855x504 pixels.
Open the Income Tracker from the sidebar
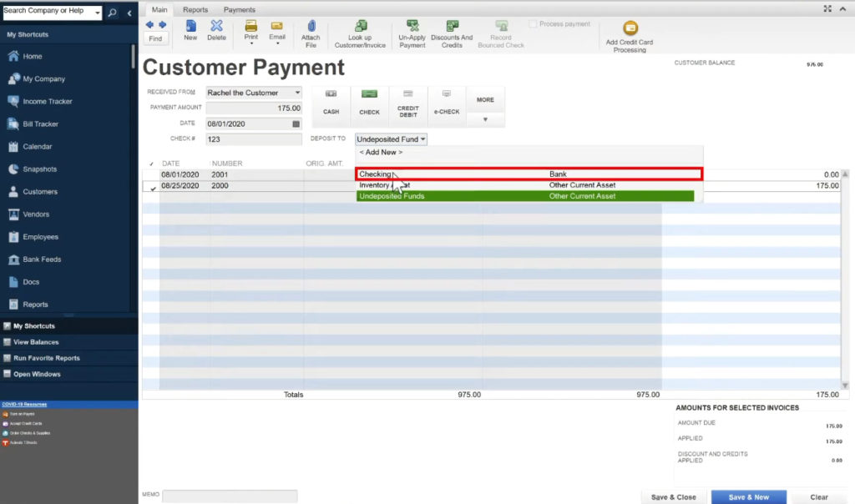tap(47, 101)
